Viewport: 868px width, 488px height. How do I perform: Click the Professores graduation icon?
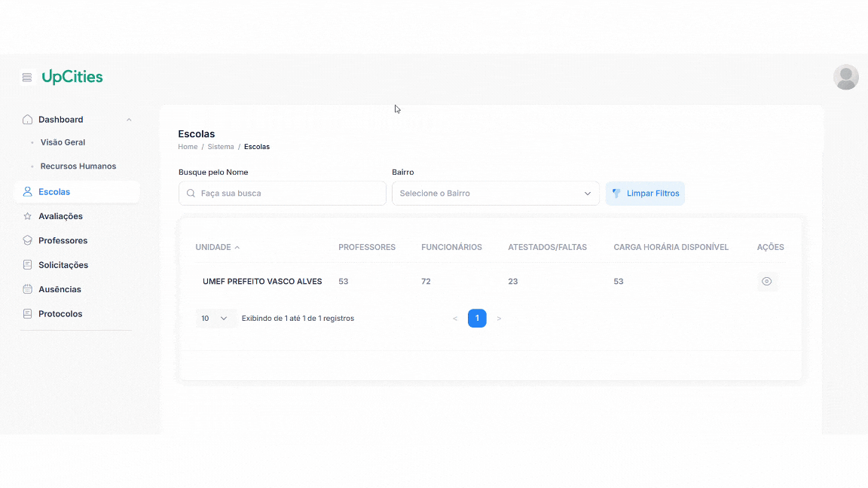coord(27,241)
